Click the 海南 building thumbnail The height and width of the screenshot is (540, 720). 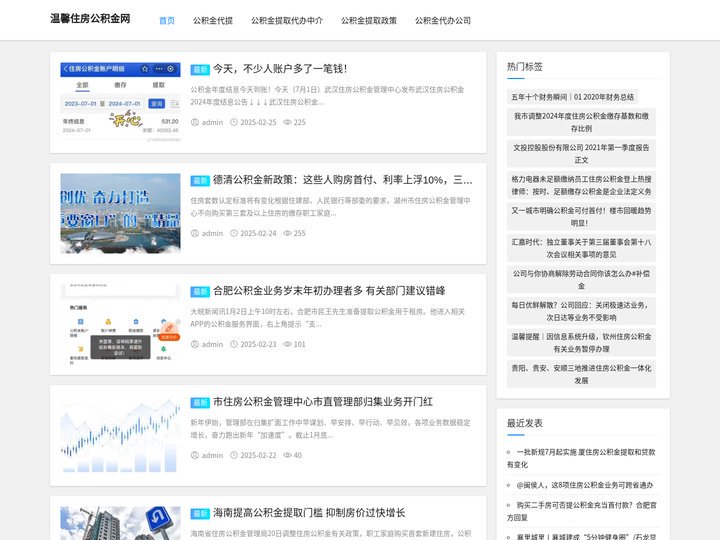(120, 523)
